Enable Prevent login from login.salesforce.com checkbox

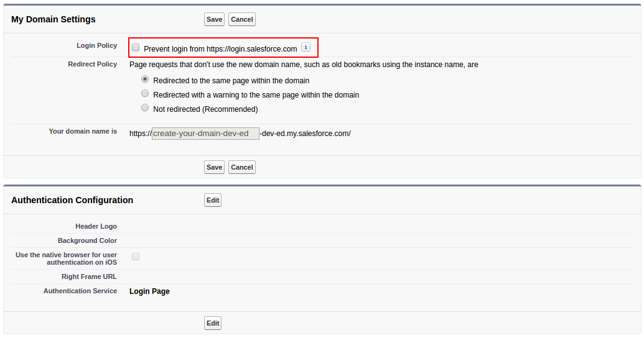[x=136, y=48]
